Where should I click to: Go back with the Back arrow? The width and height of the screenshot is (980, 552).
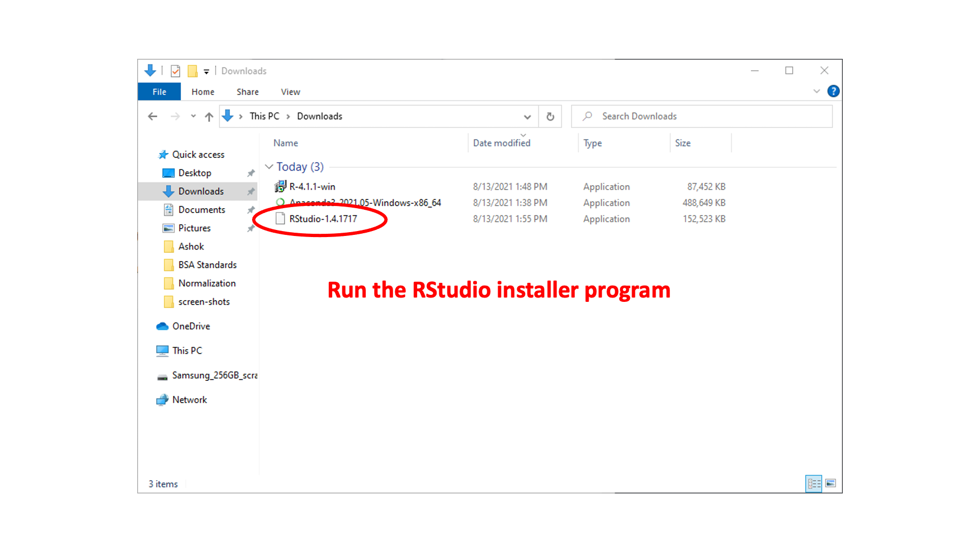(153, 116)
